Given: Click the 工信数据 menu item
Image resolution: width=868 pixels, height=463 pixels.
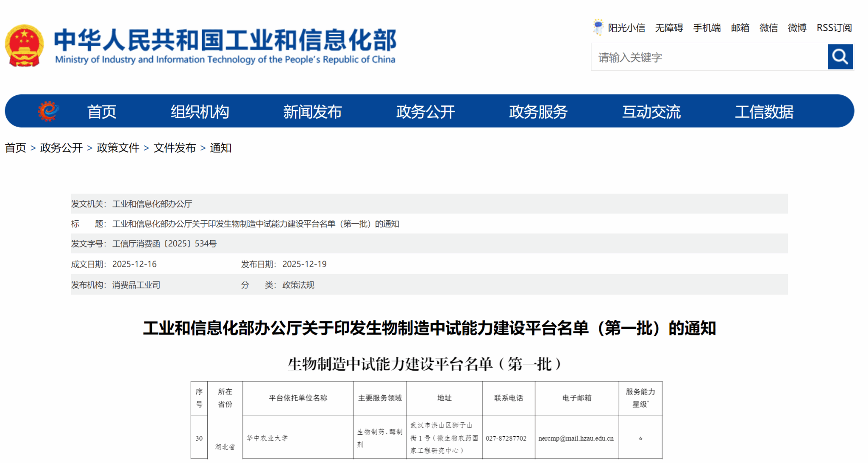Looking at the screenshot, I should (765, 111).
